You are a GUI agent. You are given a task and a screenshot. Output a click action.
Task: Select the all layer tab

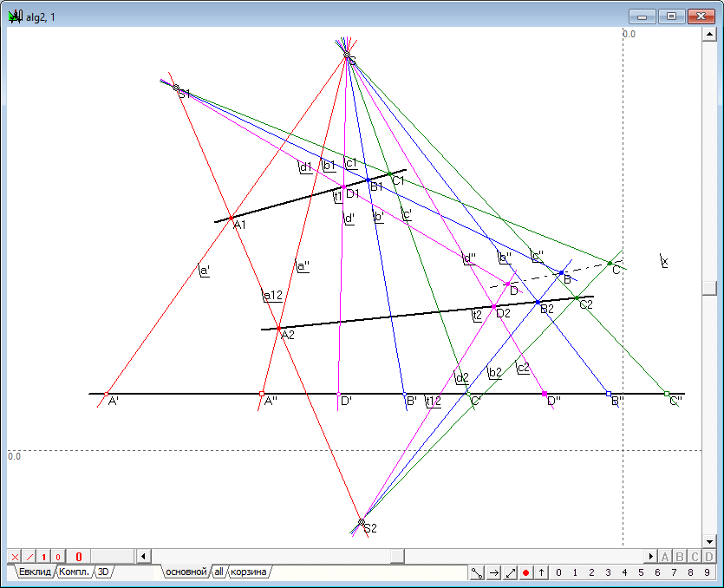[x=219, y=572]
